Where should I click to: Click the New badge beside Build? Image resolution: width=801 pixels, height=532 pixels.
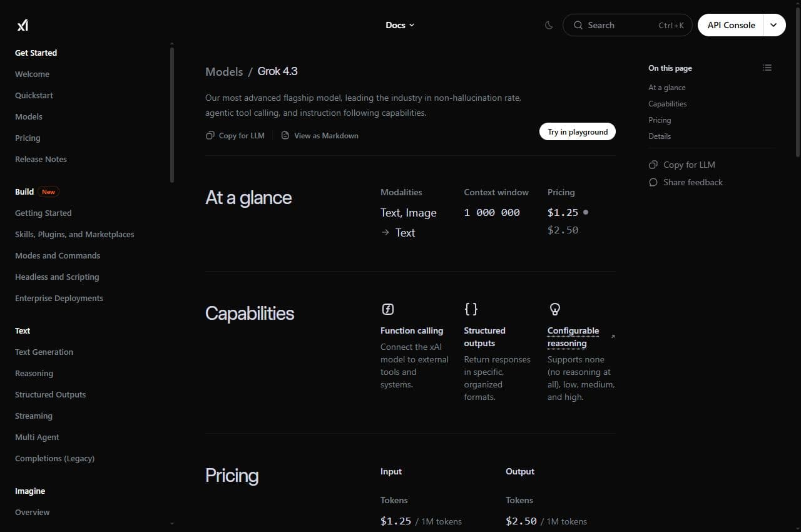click(x=48, y=192)
